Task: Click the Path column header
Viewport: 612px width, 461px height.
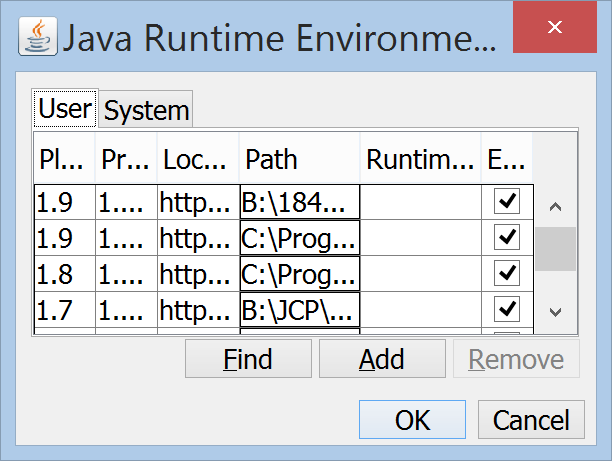Action: 299,159
